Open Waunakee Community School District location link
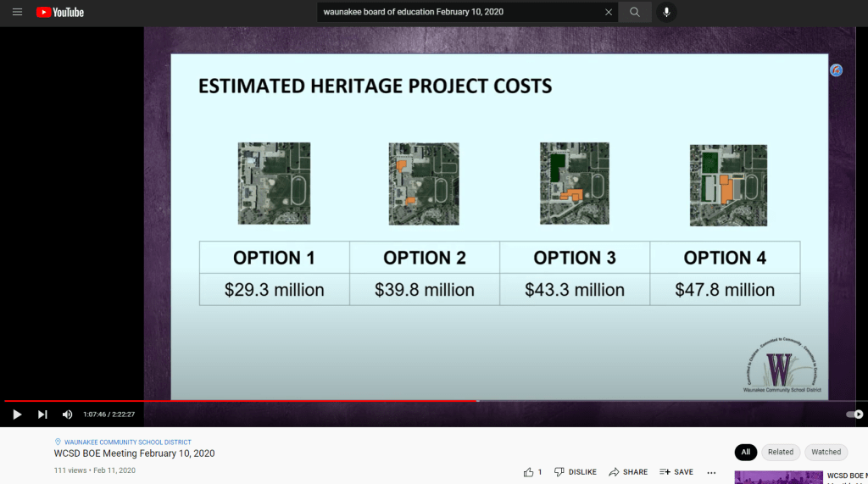This screenshot has width=868, height=484. [x=127, y=442]
